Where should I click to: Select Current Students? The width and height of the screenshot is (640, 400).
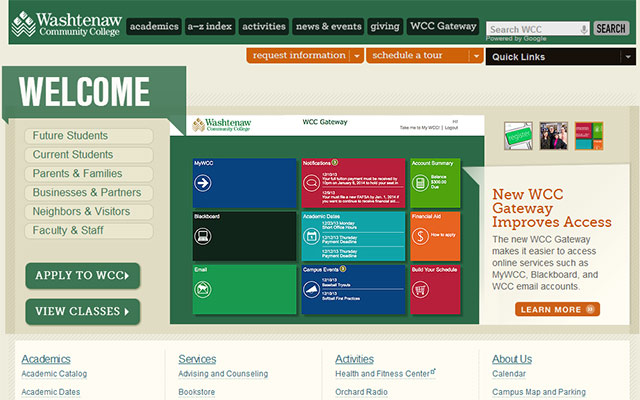click(89, 155)
